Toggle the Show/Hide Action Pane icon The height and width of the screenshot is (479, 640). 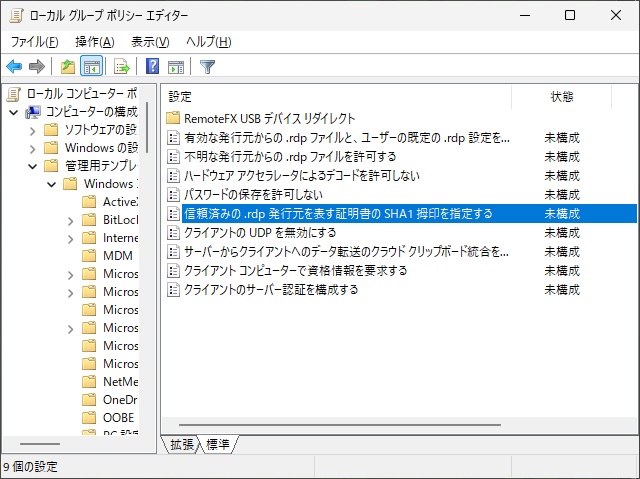click(x=176, y=67)
